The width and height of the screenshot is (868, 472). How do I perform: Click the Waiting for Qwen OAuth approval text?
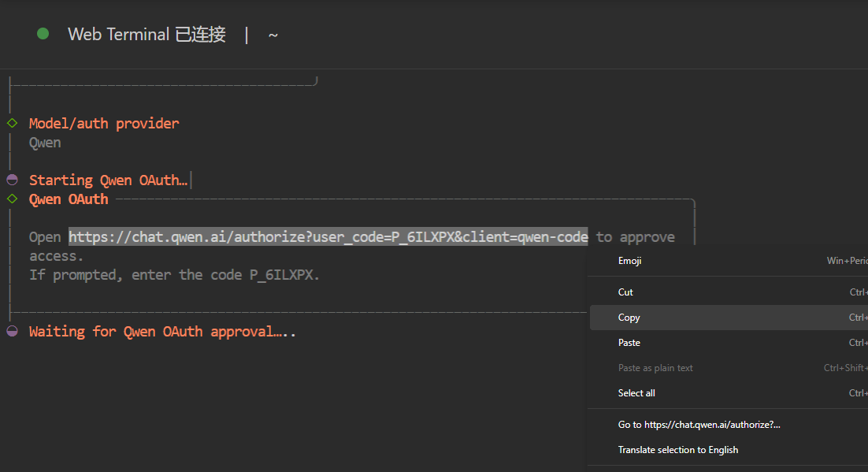tap(161, 332)
